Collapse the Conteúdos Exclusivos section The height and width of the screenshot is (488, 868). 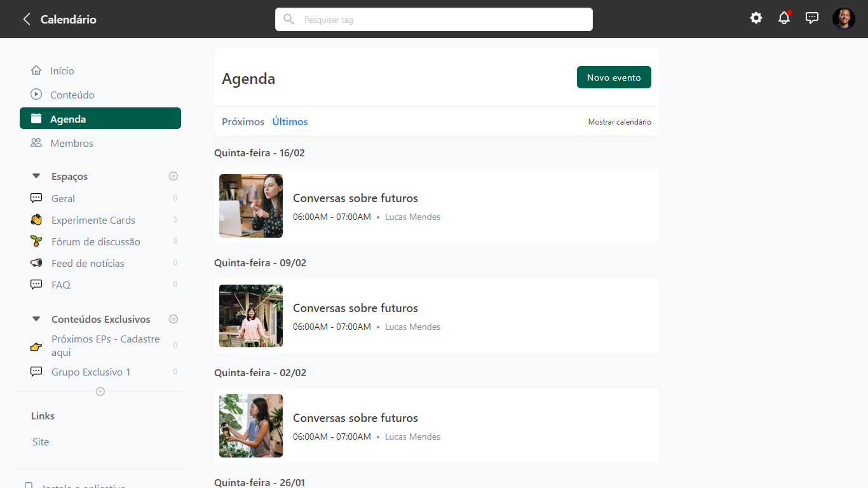(x=36, y=319)
